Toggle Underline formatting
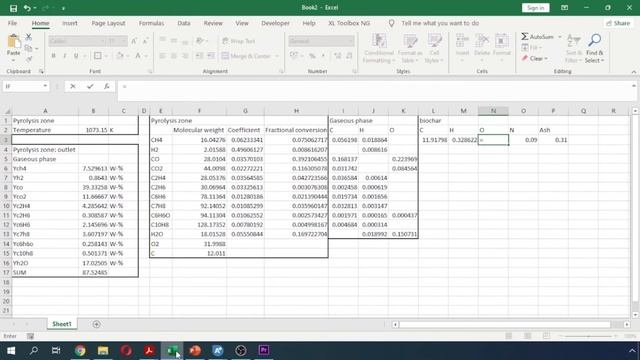Screen dimensions: 640x360 76,56
